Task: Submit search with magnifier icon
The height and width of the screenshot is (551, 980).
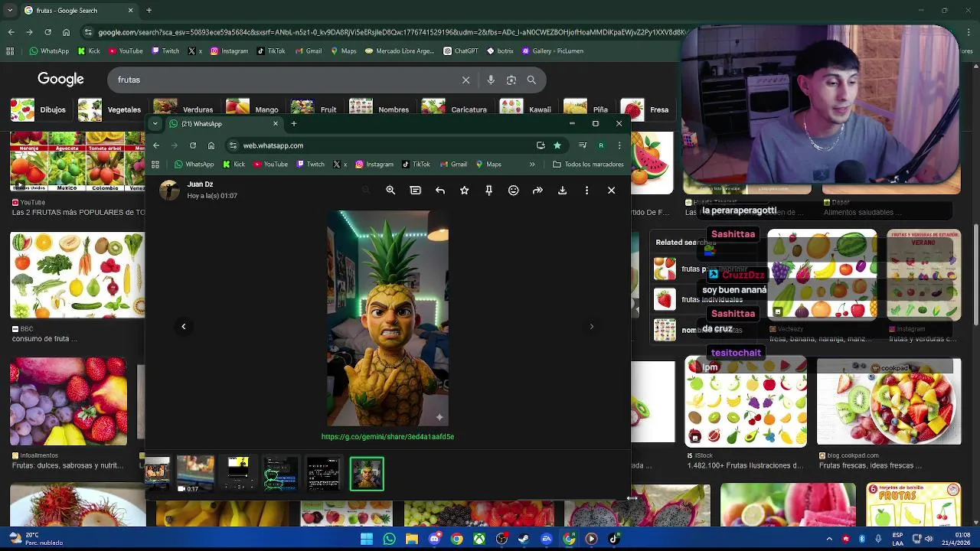Action: click(531, 80)
